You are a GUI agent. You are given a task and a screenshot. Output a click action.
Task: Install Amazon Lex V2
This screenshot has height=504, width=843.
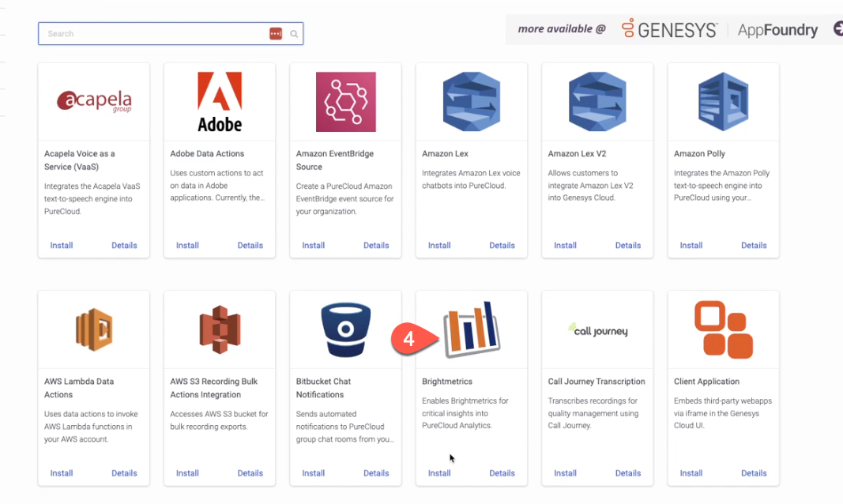coord(565,245)
